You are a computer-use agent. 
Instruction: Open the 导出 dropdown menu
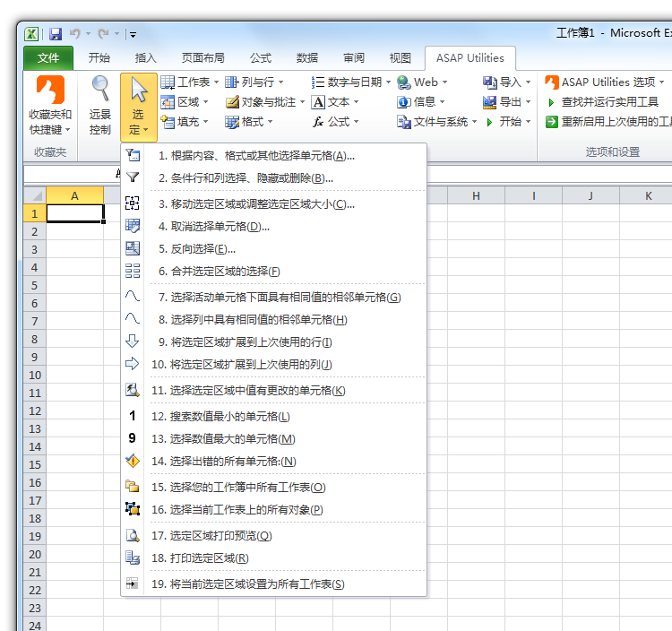507,102
